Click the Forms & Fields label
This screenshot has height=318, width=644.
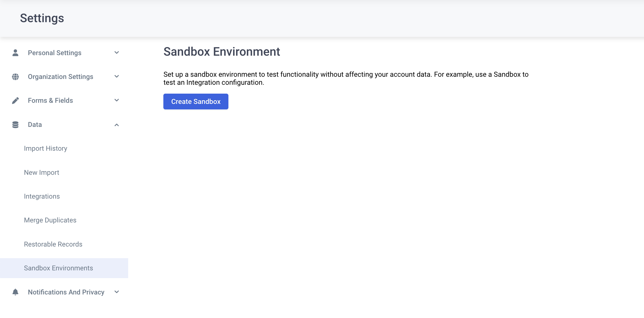coord(50,101)
